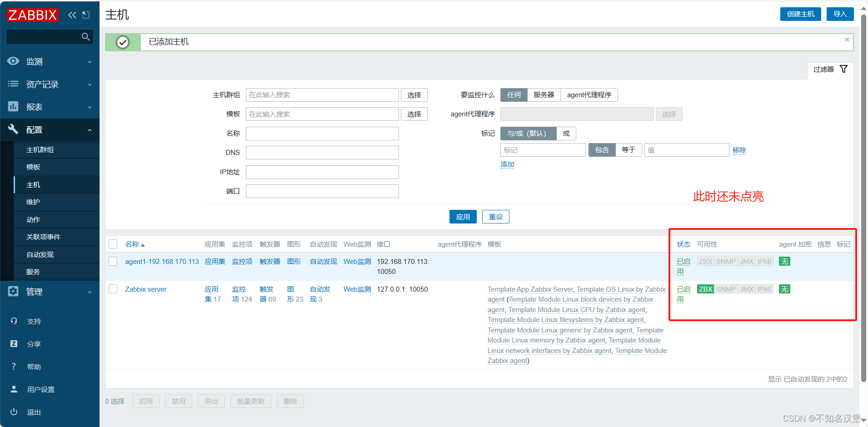
Task: Click the wrench icon for 配置
Action: [x=13, y=129]
